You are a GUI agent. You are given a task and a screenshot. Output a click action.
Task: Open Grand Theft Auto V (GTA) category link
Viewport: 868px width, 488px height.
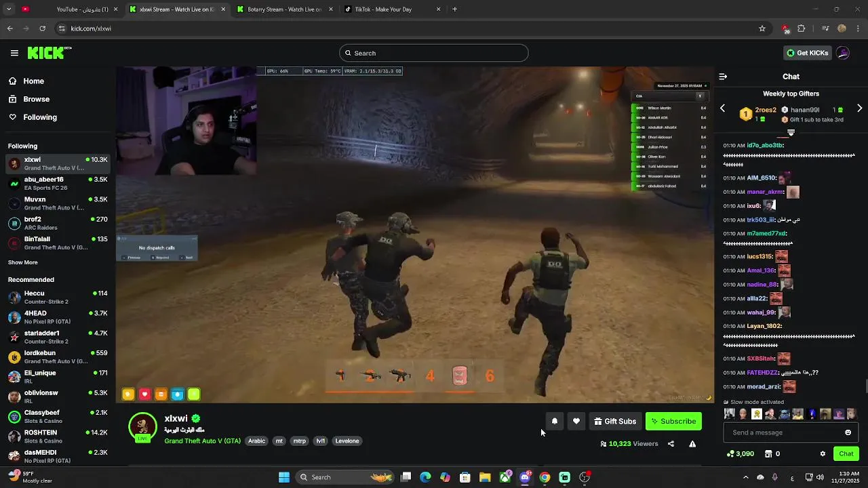tap(202, 441)
